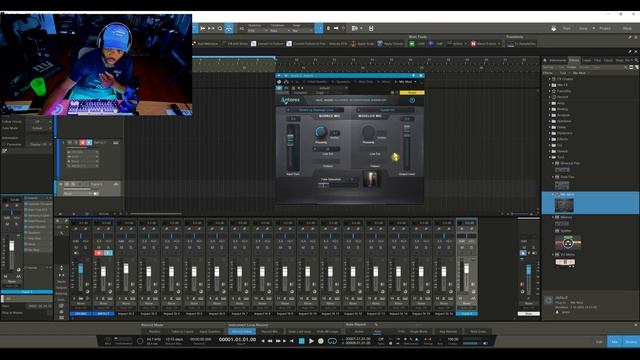Screen dimensions: 640x360
Task: Open the Source Mic model dropdown
Action: [314, 110]
